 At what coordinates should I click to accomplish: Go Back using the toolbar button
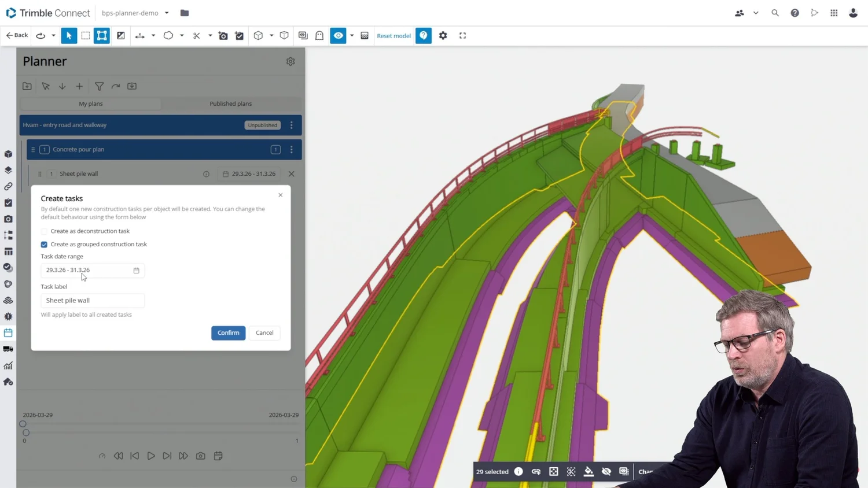click(x=17, y=35)
